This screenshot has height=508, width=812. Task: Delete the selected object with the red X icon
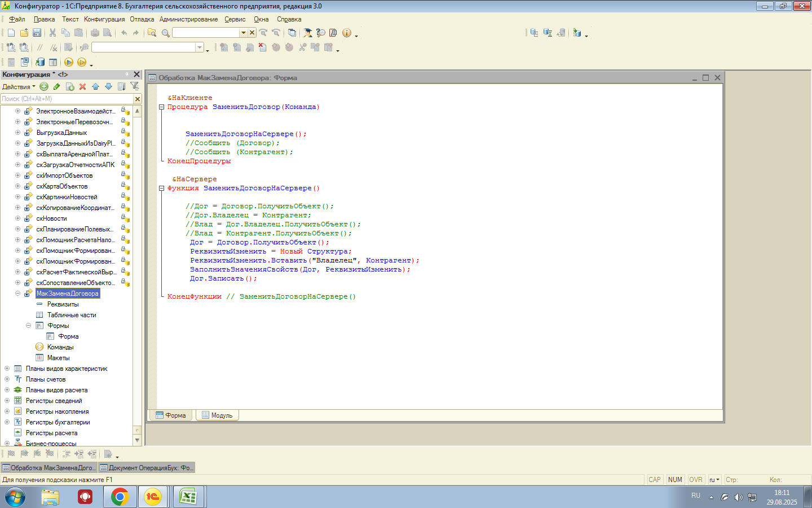pyautogui.click(x=82, y=86)
